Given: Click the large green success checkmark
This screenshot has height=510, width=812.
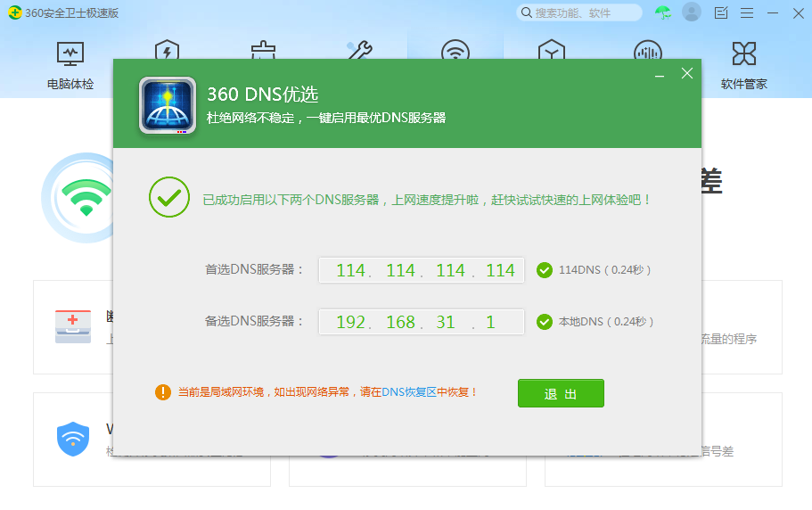Looking at the screenshot, I should 169,197.
